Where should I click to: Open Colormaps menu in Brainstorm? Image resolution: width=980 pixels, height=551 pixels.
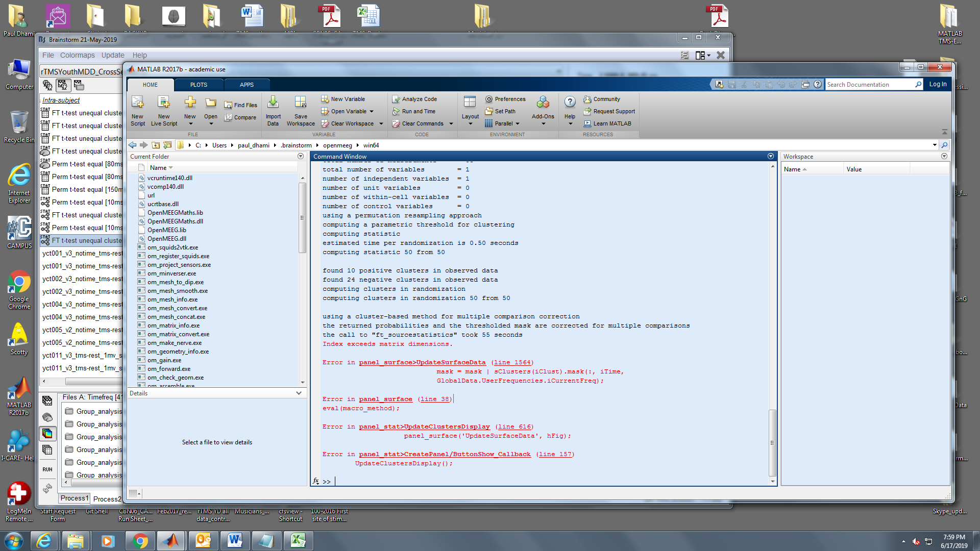tap(77, 55)
